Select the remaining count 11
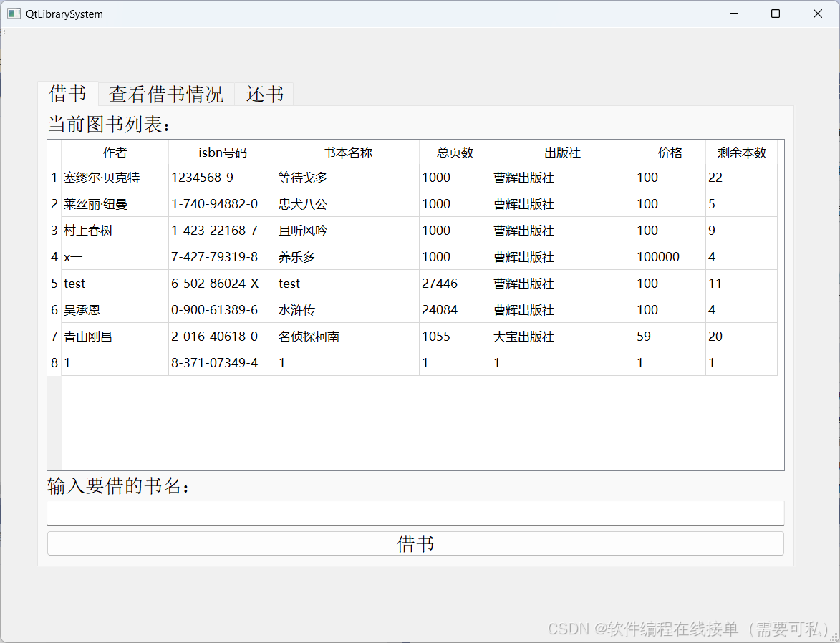Viewport: 840px width, 643px height. coord(741,283)
